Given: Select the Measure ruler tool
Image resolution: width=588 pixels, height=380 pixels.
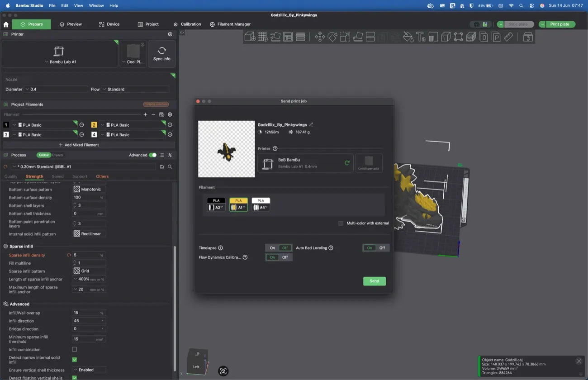Looking at the screenshot, I should (508, 37).
